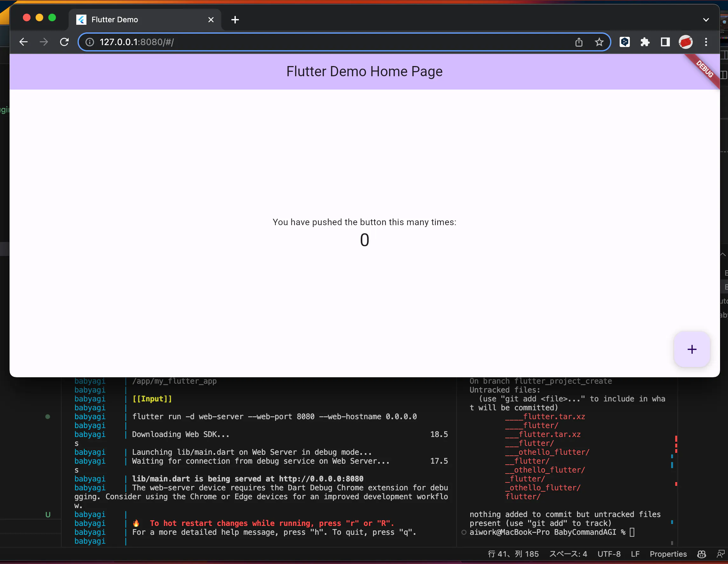This screenshot has width=728, height=564.
Task: Toggle Chrome side panel
Action: 665,42
